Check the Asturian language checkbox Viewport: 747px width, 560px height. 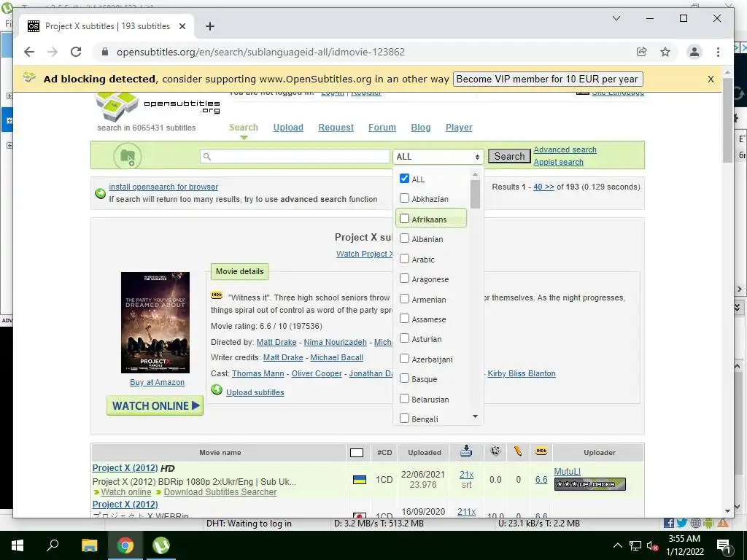coord(404,338)
